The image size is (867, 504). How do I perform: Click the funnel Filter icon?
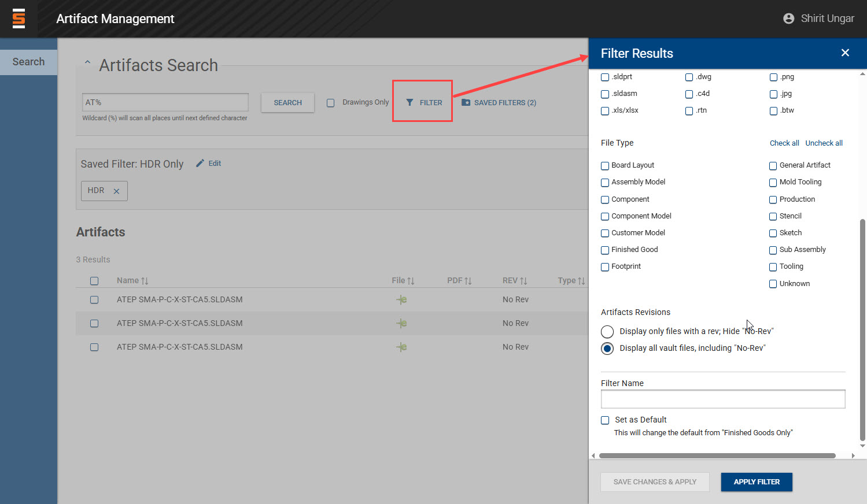pos(409,102)
